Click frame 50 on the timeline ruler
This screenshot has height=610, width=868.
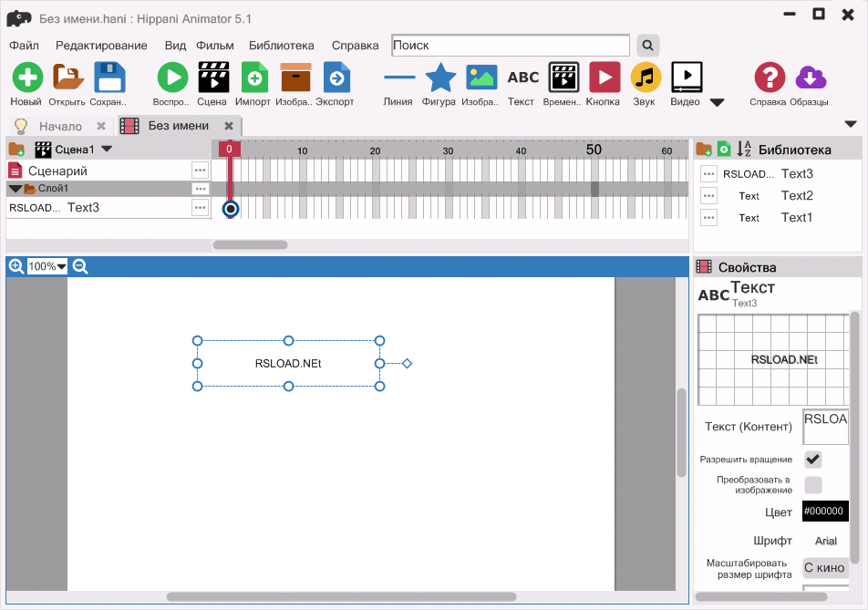click(594, 150)
